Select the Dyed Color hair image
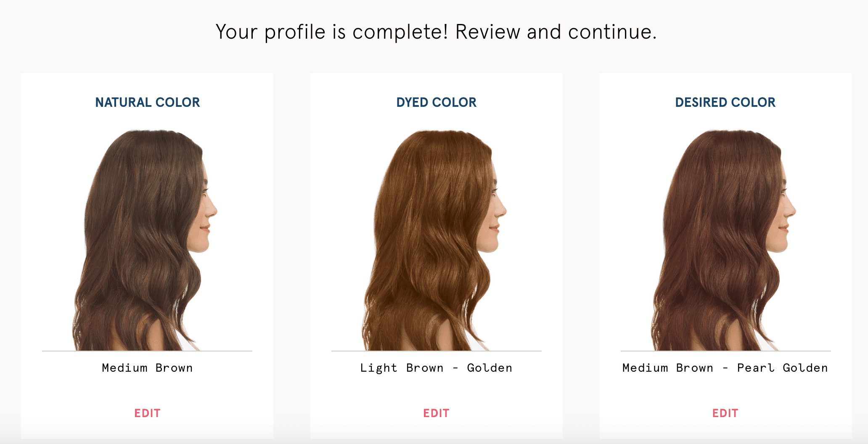This screenshot has height=444, width=868. (x=434, y=240)
